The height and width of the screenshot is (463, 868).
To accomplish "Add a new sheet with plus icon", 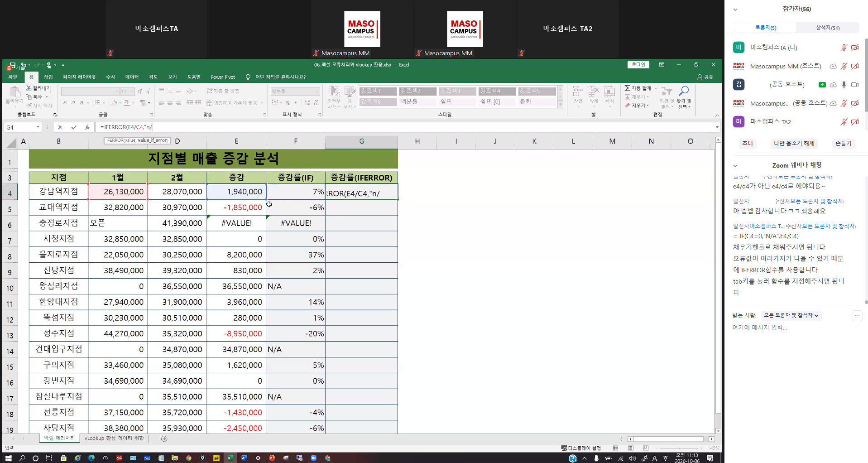I will click(164, 439).
